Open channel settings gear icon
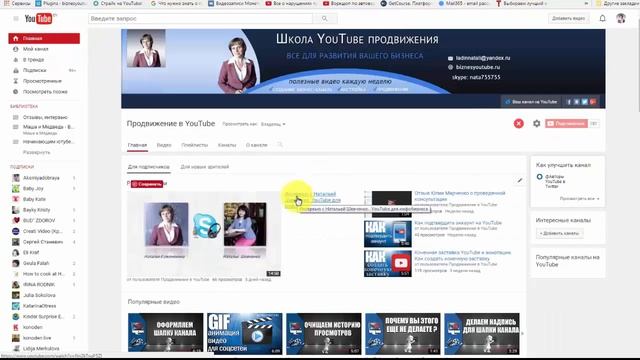The width and height of the screenshot is (640, 360). [537, 123]
